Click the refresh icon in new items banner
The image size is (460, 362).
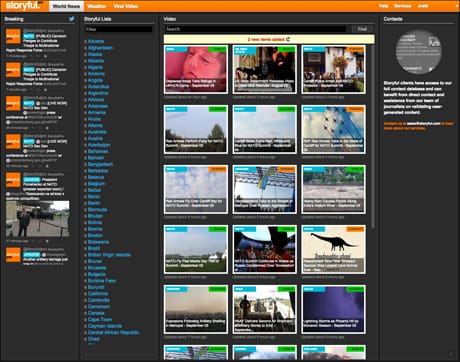tap(288, 39)
